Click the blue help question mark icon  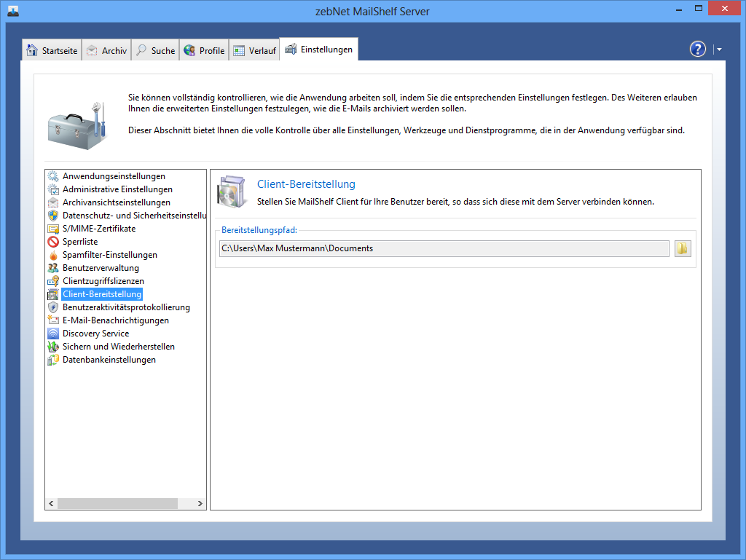[697, 49]
